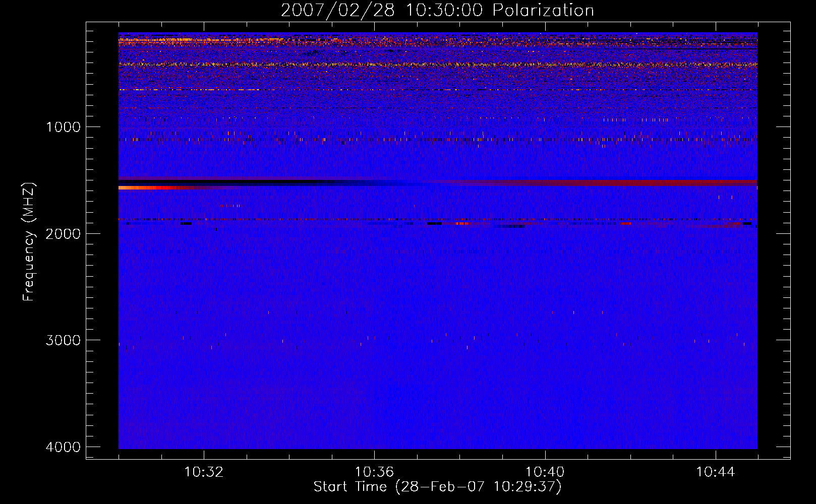Click the 10:32 time tick label

pos(204,472)
